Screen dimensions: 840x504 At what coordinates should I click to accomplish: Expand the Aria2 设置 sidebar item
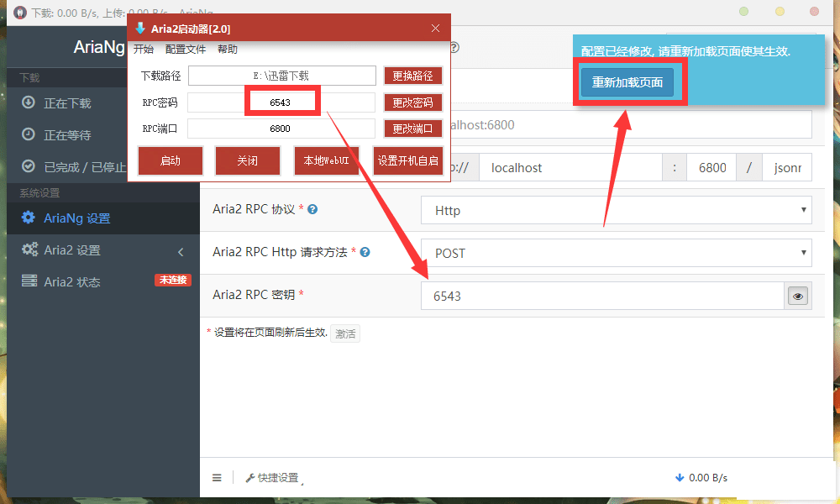pos(103,250)
